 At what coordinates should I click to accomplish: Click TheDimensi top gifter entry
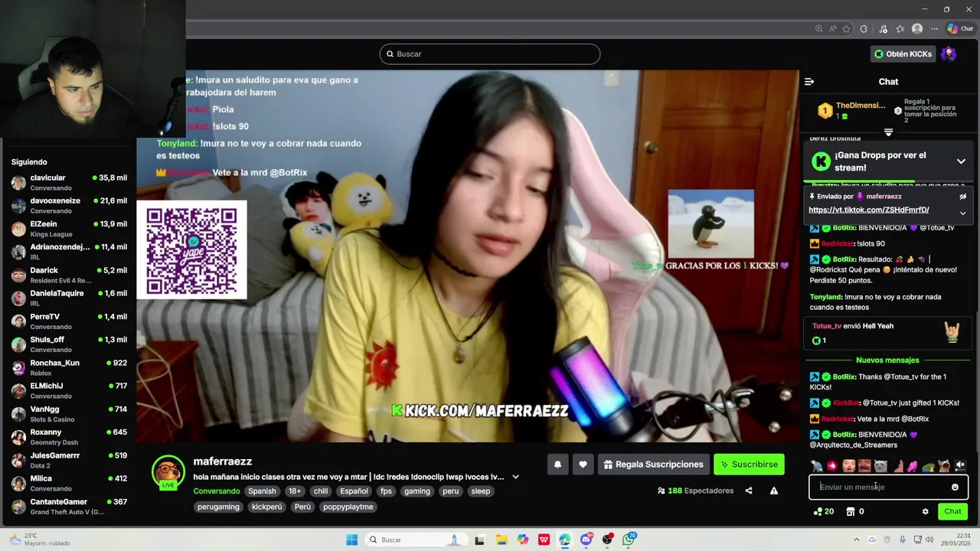pyautogui.click(x=851, y=110)
